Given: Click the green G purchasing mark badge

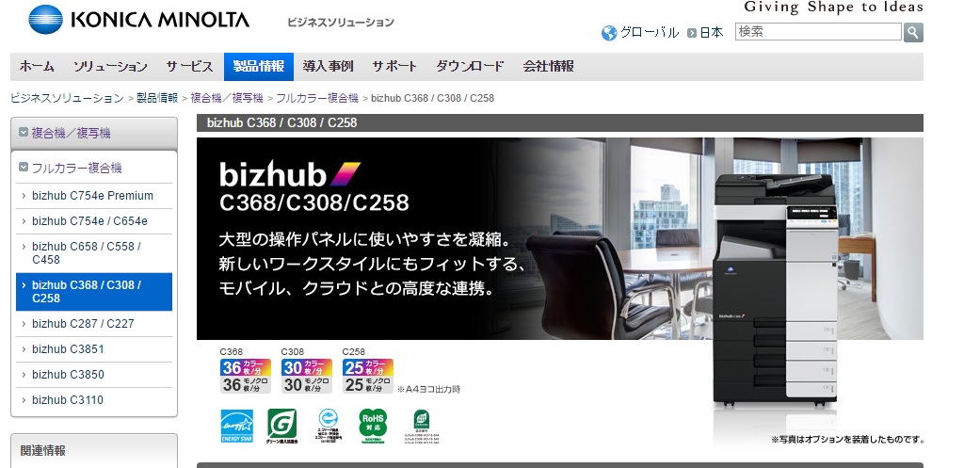Looking at the screenshot, I should [281, 427].
